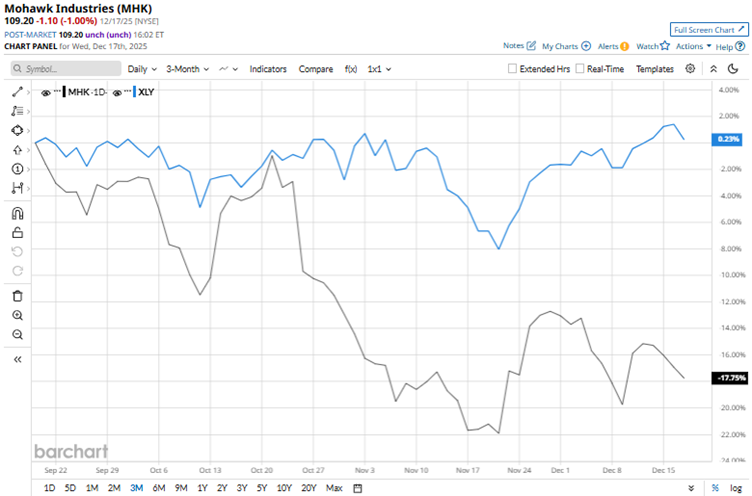Expand the trend line tool submenu arrow
Image resolution: width=752 pixels, height=496 pixels.
coord(28,92)
